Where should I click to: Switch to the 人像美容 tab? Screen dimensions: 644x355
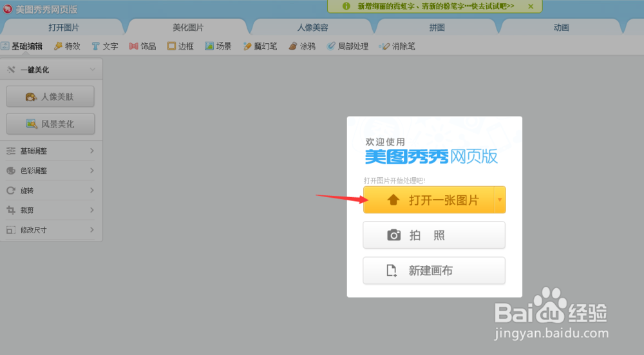pyautogui.click(x=312, y=28)
